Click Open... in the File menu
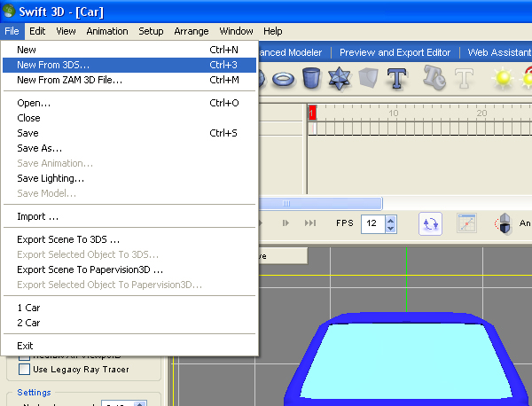This screenshot has width=532, height=406. pos(129,103)
